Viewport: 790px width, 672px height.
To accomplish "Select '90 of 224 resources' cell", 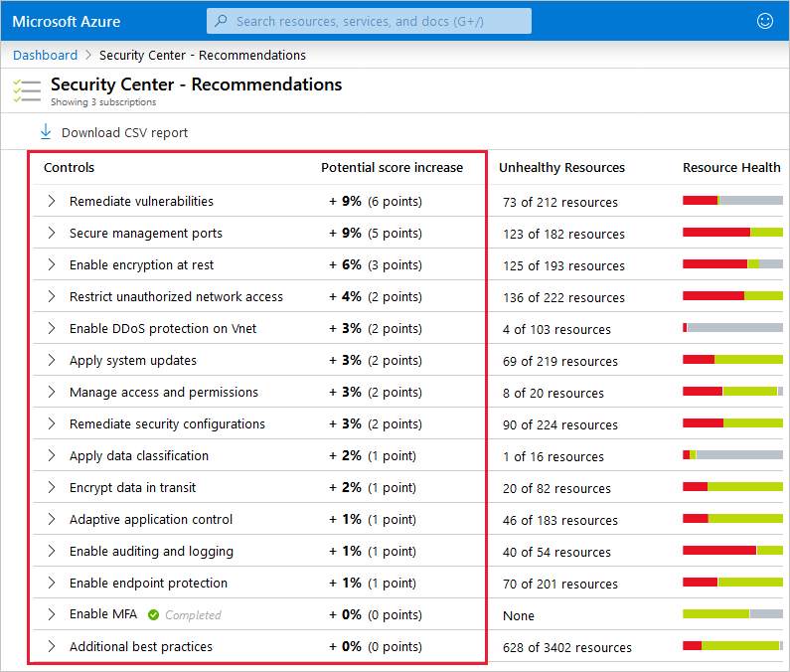I will (560, 425).
